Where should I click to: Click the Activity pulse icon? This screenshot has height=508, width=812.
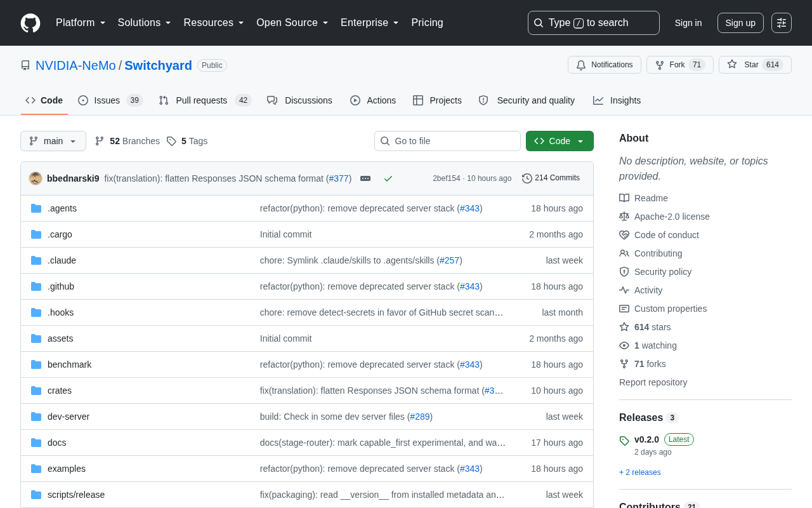click(x=624, y=290)
